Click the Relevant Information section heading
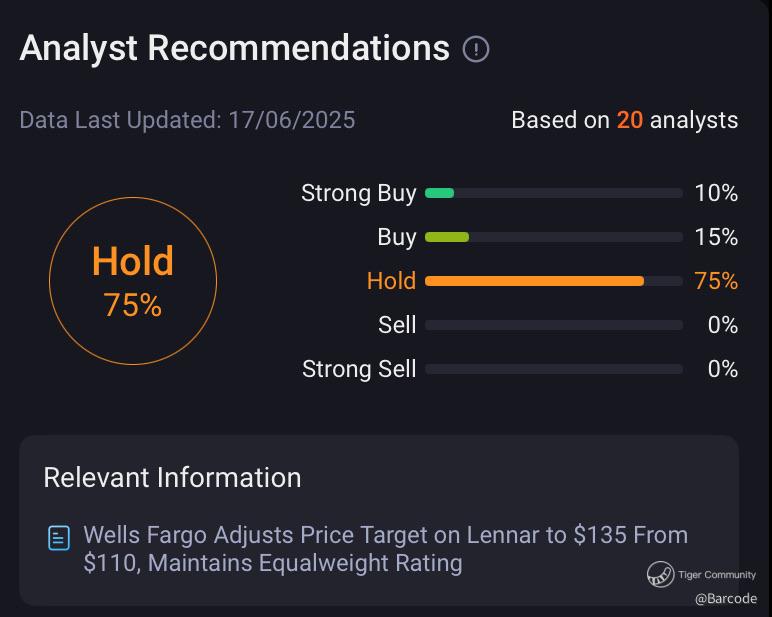772x617 pixels. click(x=172, y=477)
